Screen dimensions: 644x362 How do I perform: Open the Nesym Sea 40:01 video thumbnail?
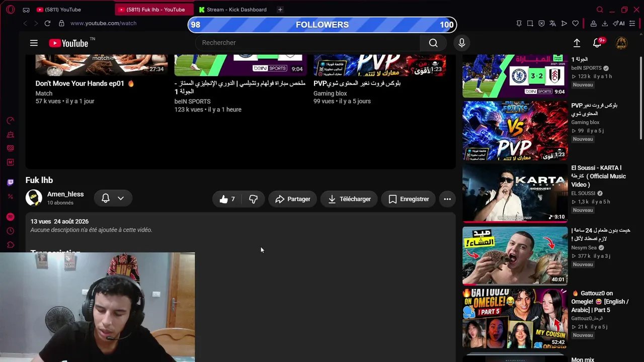click(x=515, y=256)
